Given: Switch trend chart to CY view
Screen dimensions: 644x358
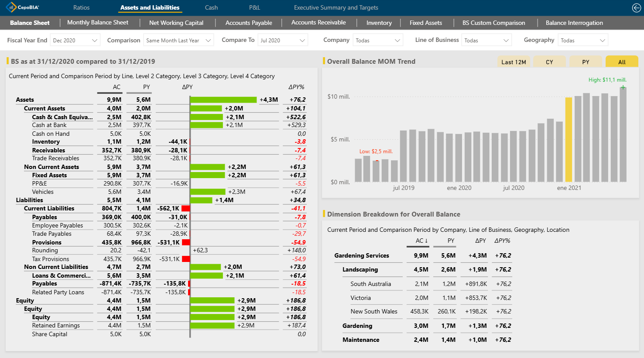Looking at the screenshot, I should (x=549, y=62).
